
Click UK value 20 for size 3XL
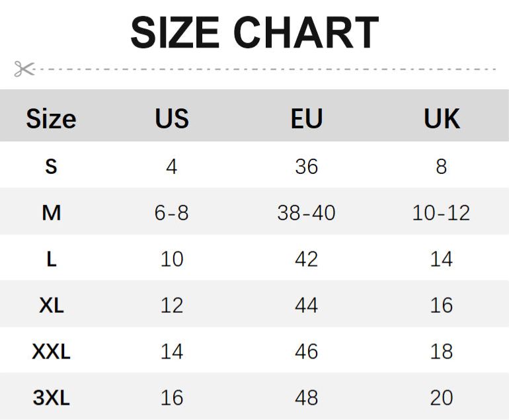(x=442, y=398)
